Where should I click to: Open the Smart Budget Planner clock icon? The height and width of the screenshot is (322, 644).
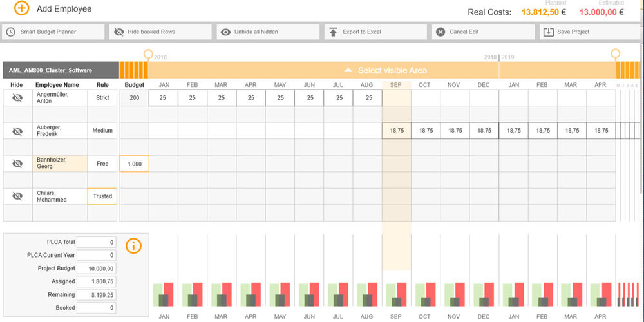pyautogui.click(x=11, y=32)
